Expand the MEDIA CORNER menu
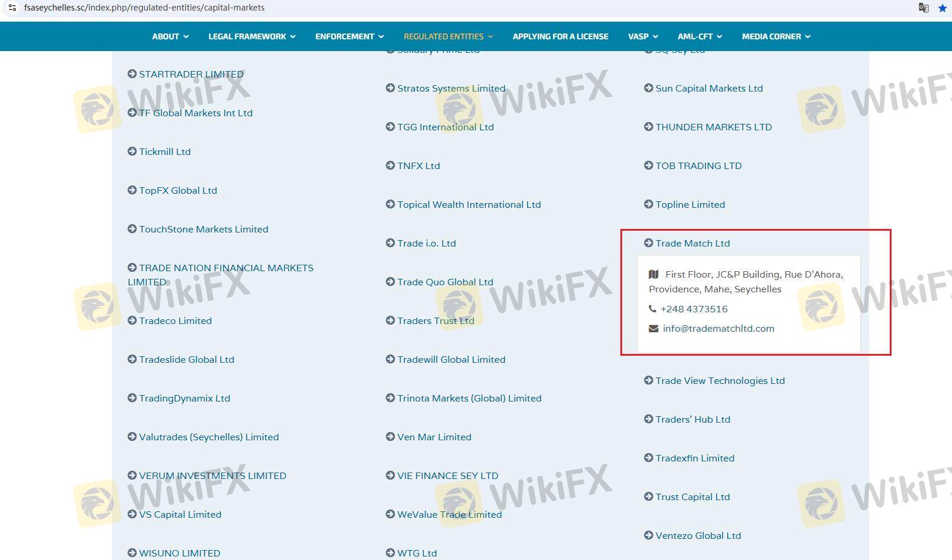 pyautogui.click(x=776, y=36)
